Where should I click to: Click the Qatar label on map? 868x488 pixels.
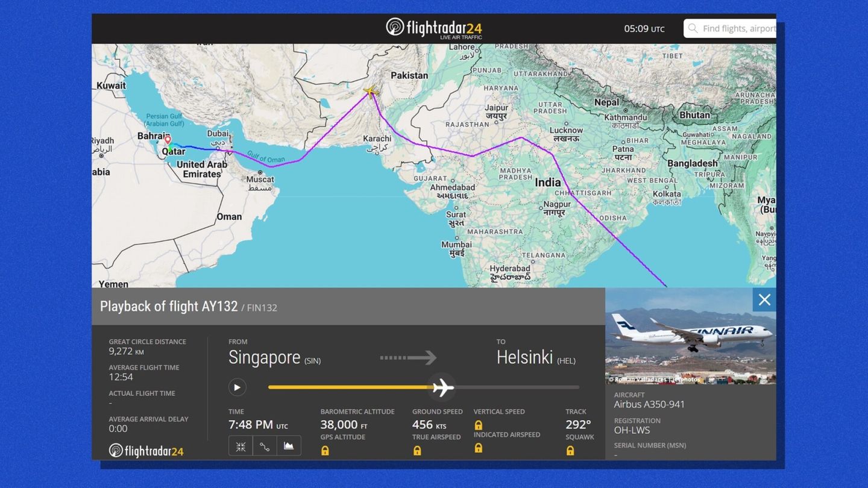pos(174,151)
